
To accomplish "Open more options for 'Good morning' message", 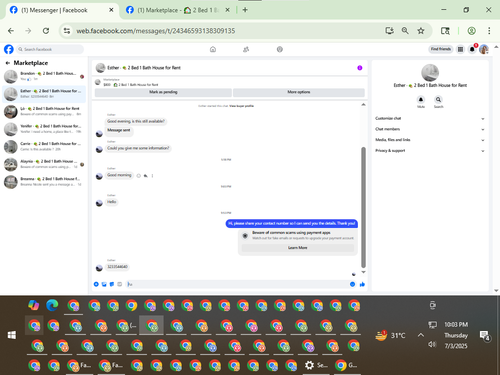I will tap(152, 175).
